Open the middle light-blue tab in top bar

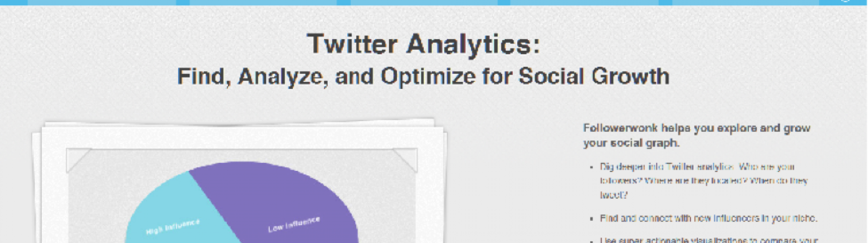click(424, 2)
